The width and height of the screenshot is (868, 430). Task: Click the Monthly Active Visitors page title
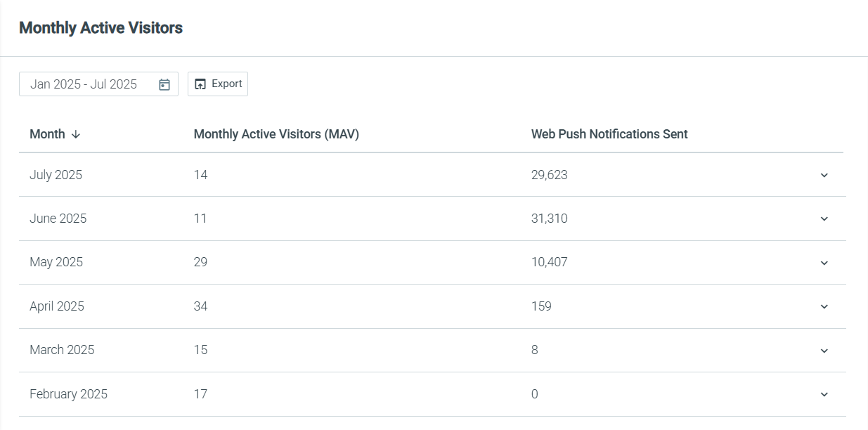click(x=101, y=28)
